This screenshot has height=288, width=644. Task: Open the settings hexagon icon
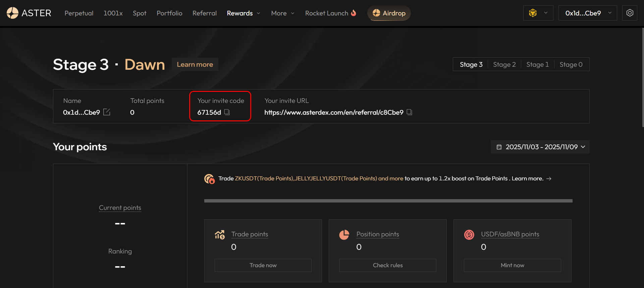pos(630,13)
